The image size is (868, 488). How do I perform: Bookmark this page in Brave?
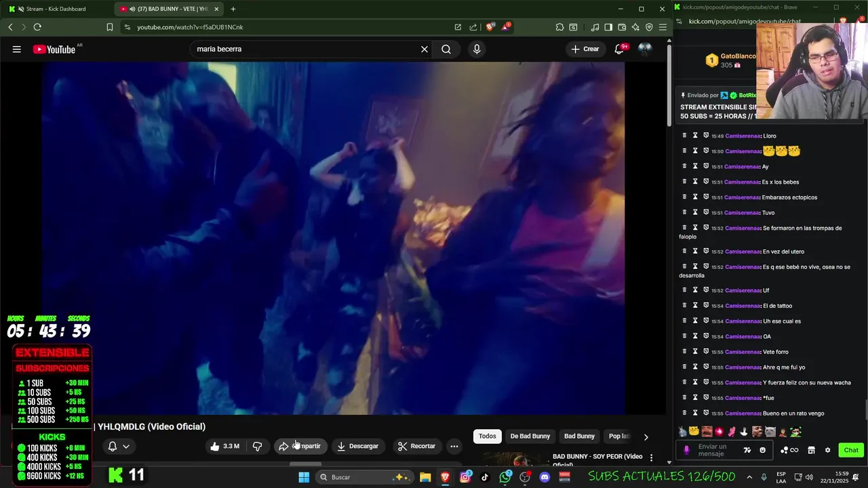coord(110,27)
